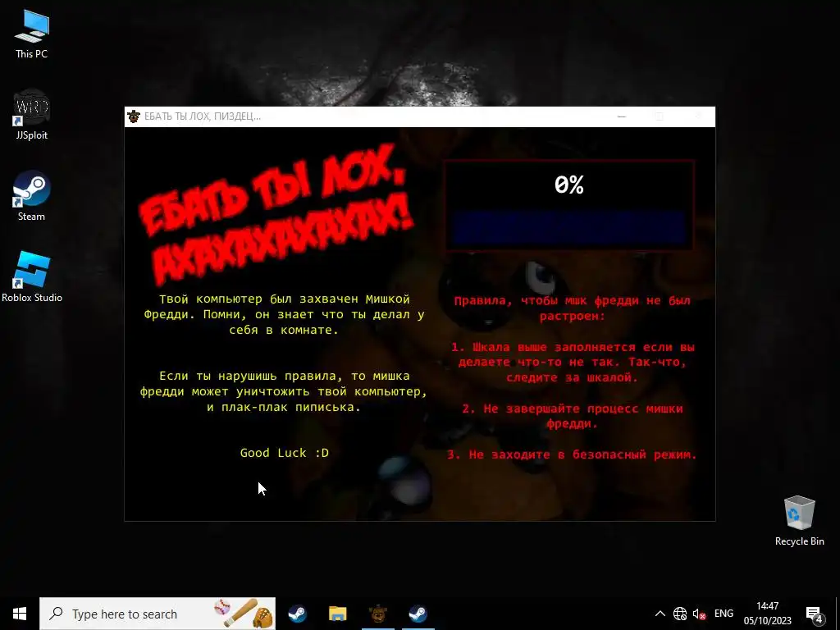Minimize the Freddy window

(622, 116)
